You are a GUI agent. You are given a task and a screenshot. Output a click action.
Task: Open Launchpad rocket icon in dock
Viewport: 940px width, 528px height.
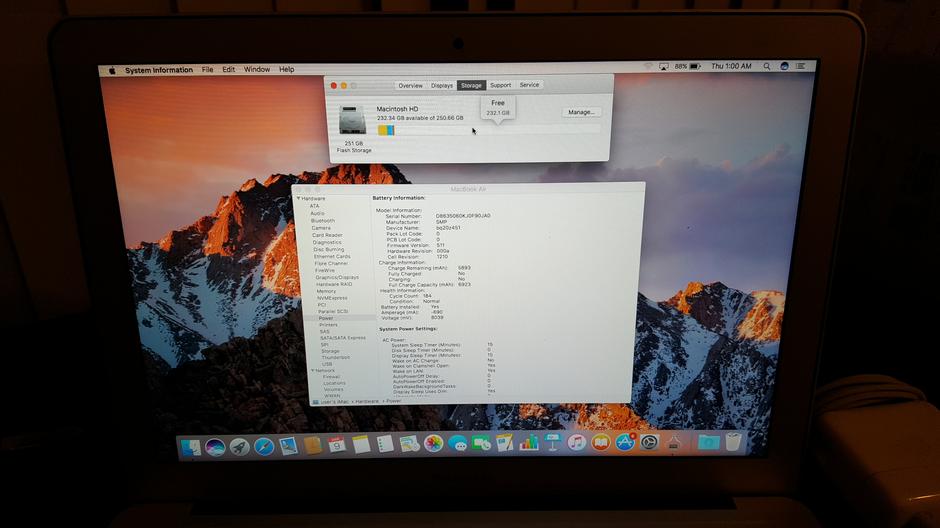(x=240, y=446)
